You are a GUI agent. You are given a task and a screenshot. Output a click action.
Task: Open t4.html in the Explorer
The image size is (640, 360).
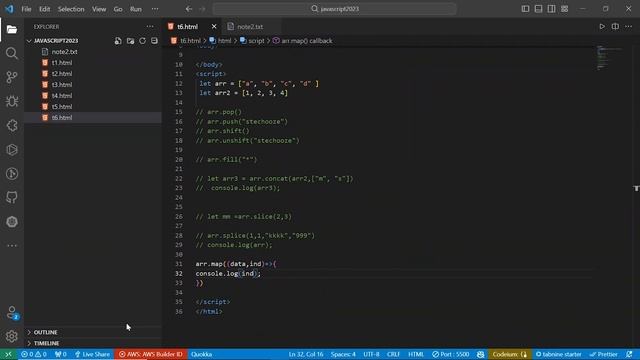93,96
